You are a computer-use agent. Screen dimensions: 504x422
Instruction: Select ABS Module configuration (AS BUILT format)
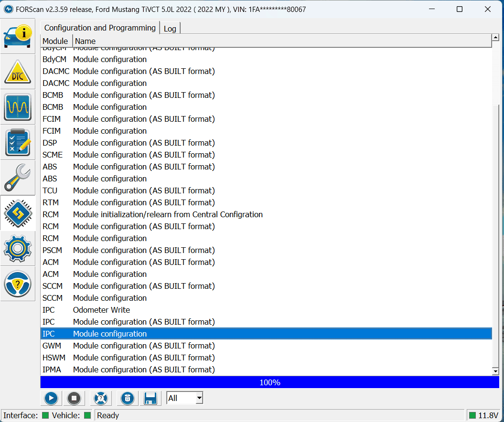click(266, 167)
